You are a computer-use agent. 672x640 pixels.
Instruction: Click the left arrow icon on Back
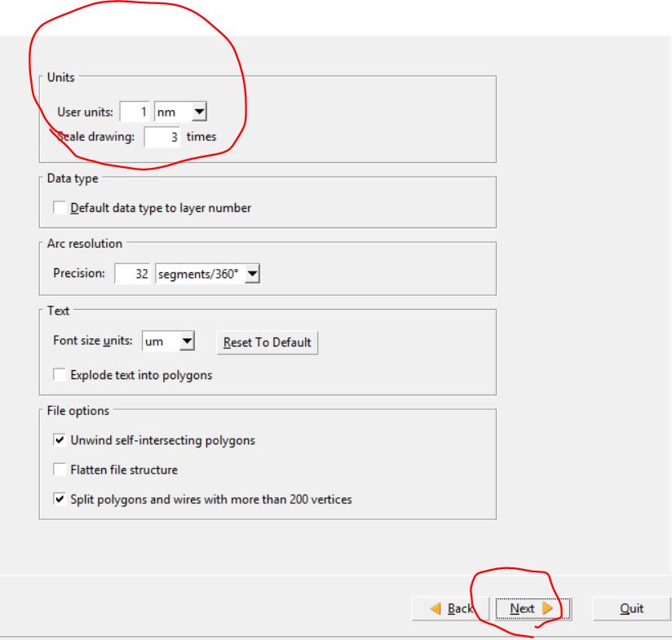435,608
